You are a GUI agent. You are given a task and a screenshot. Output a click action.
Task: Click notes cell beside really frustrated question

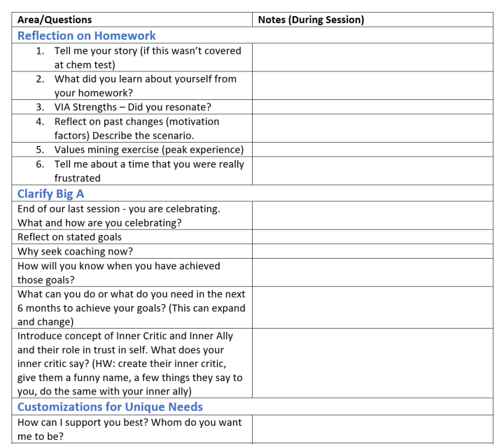pyautogui.click(x=372, y=171)
